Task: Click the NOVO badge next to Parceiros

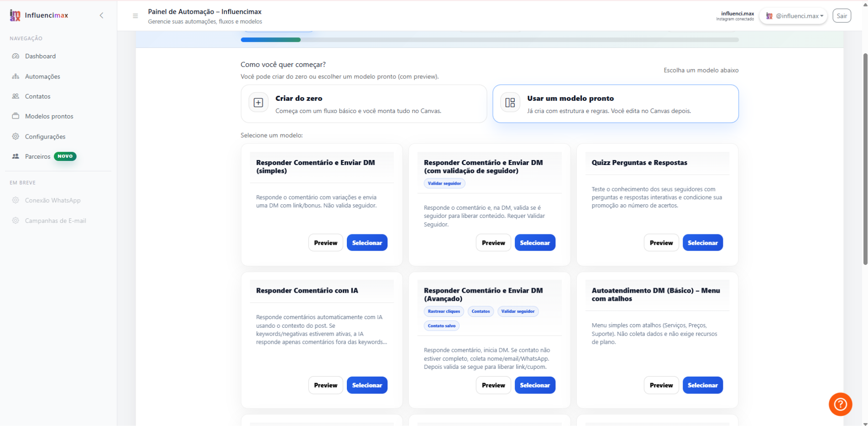Action: click(x=65, y=156)
